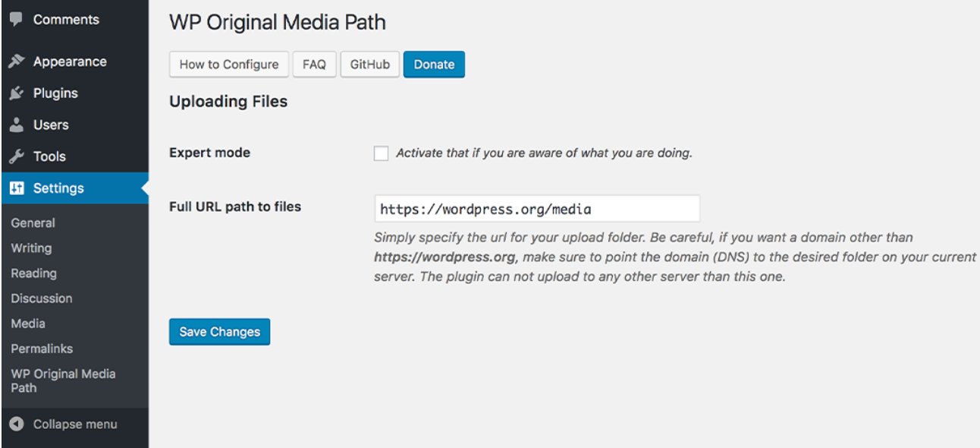Select Discussion under Settings

click(42, 298)
